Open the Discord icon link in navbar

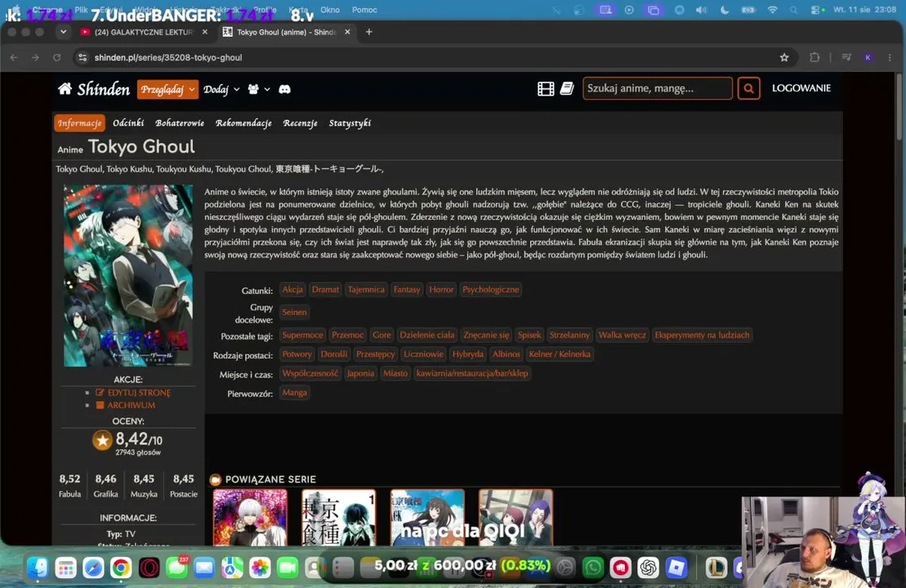pos(284,89)
